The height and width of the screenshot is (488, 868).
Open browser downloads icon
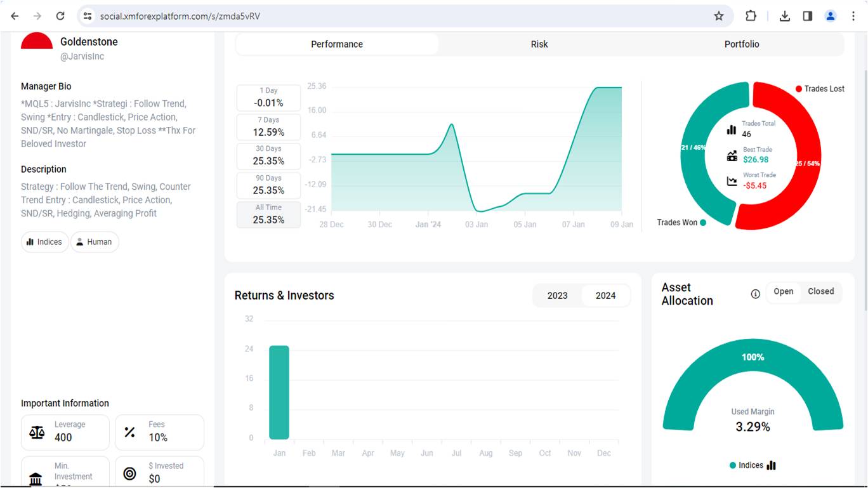(785, 16)
